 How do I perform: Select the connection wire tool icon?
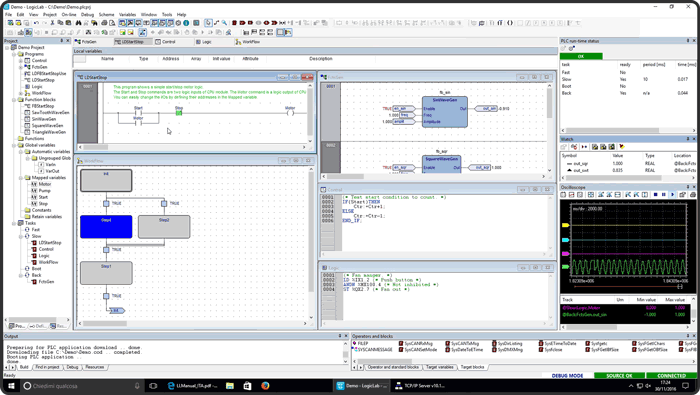pyautogui.click(x=216, y=23)
